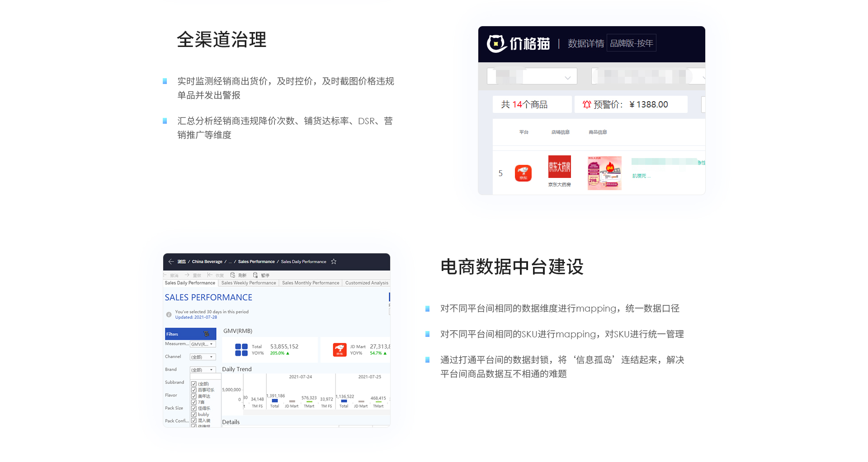
Task: Click the 品牌版-按年 button
Action: coord(631,43)
